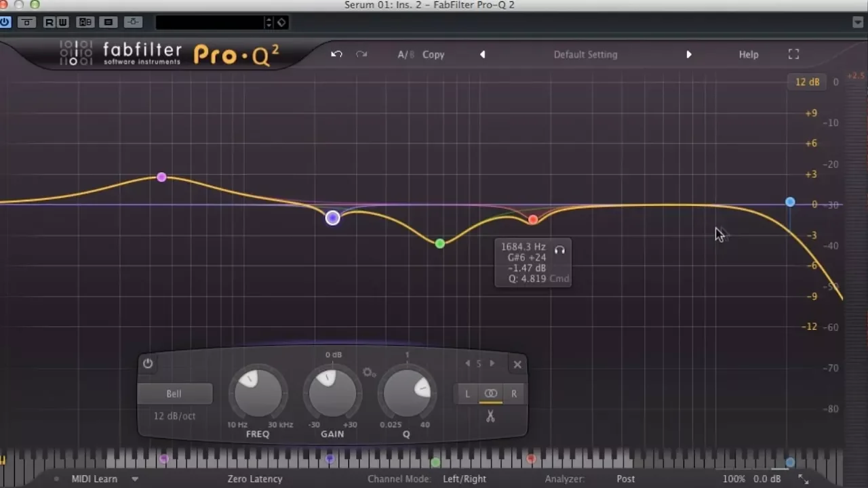The height and width of the screenshot is (488, 868).
Task: Click the gain-Q interaction gear icon
Action: tap(369, 372)
